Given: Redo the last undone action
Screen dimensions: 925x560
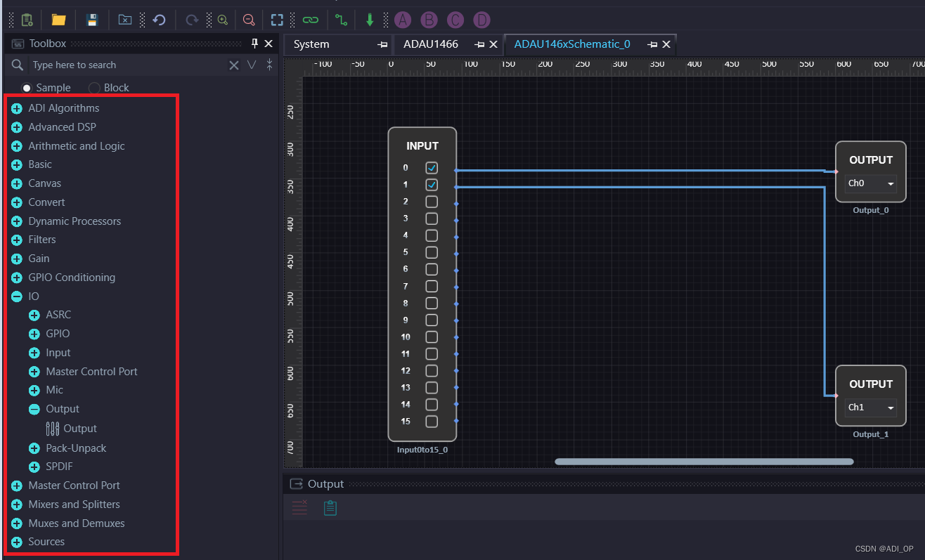Looking at the screenshot, I should tap(191, 20).
